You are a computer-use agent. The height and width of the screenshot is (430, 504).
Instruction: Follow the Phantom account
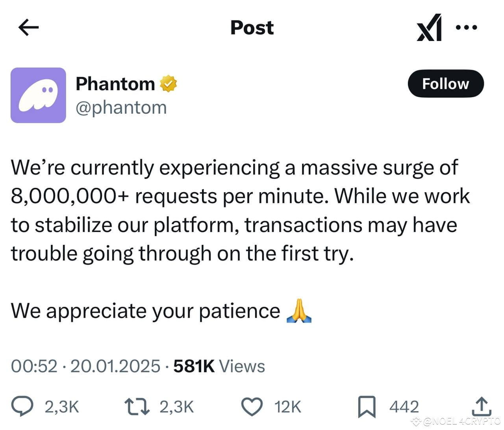(x=446, y=83)
